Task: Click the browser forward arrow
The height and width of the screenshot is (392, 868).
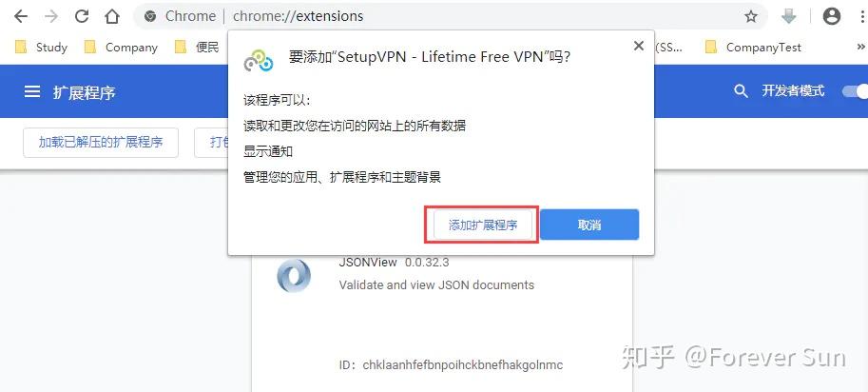Action: tap(51, 16)
